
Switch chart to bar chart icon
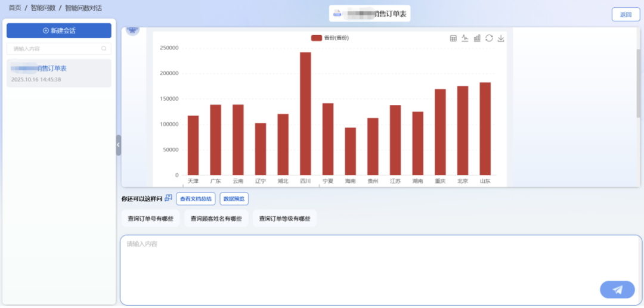click(477, 38)
